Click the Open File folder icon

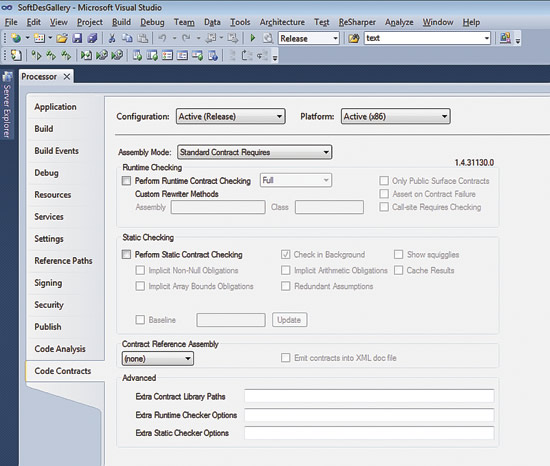[62, 38]
